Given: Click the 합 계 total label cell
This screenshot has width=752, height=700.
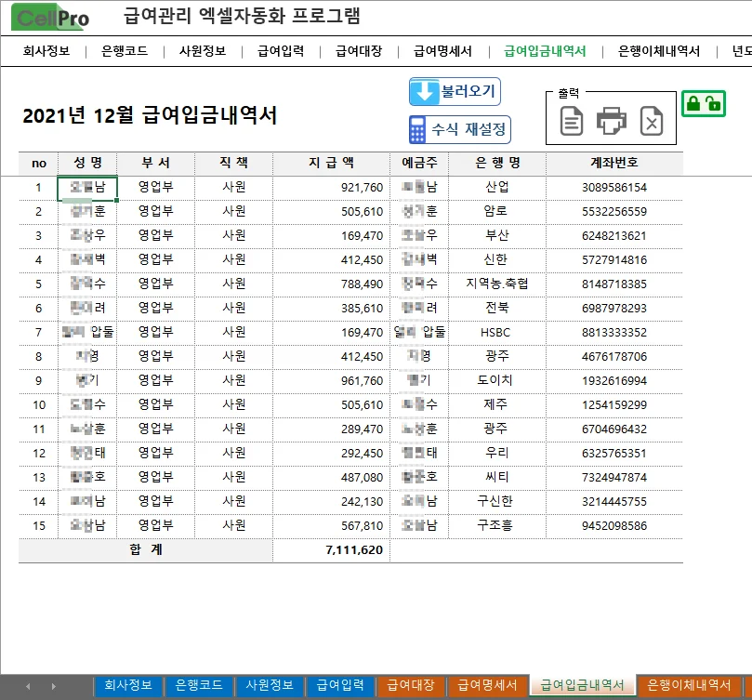Looking at the screenshot, I should click(146, 550).
